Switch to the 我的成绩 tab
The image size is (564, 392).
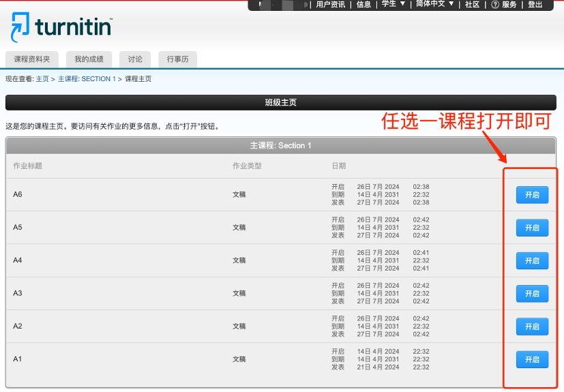click(x=89, y=59)
